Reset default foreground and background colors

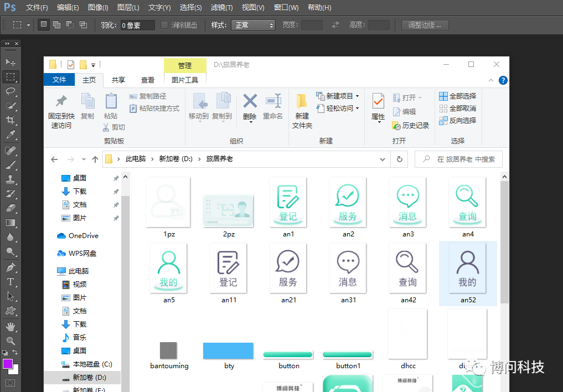(x=4, y=353)
